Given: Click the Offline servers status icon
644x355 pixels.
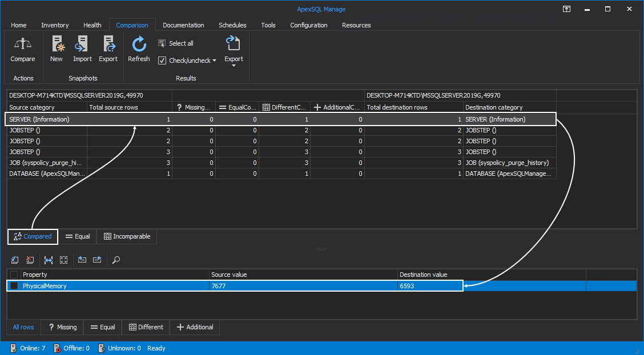Looking at the screenshot, I should [x=57, y=348].
